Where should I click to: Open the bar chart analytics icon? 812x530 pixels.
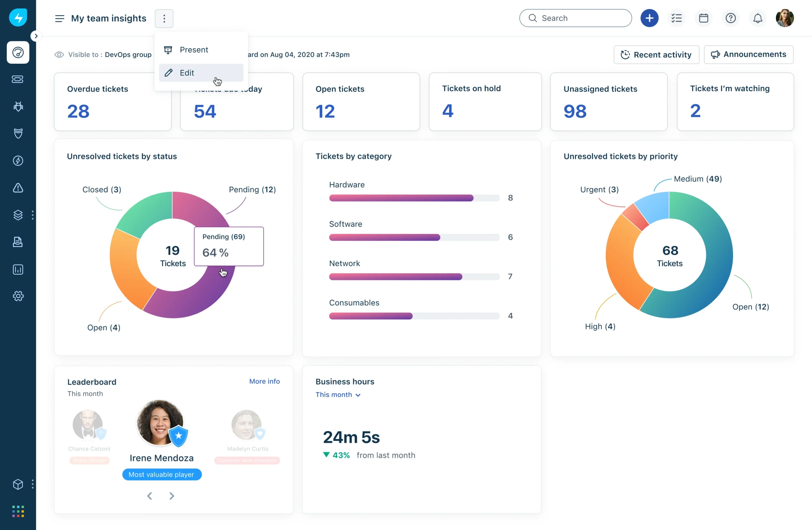pos(18,269)
